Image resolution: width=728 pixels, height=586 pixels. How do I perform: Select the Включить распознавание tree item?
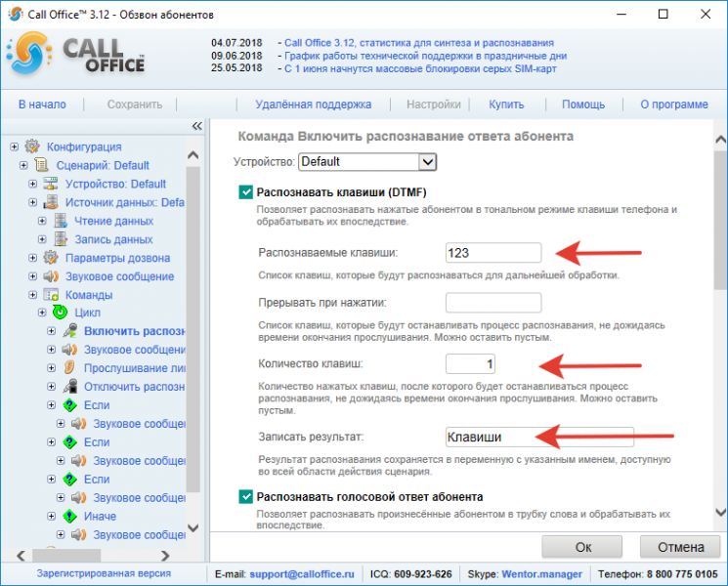click(x=134, y=331)
